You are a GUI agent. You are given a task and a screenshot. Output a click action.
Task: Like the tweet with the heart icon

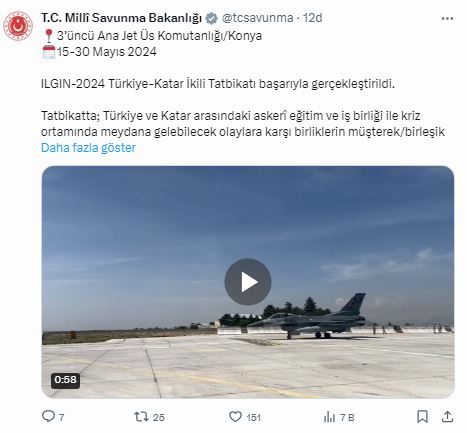235,417
